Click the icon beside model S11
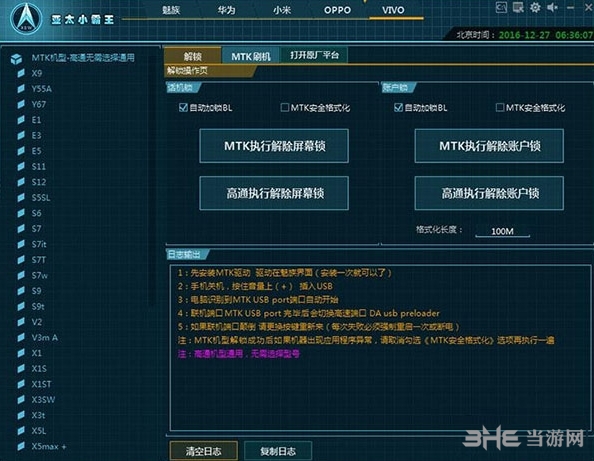 click(21, 166)
